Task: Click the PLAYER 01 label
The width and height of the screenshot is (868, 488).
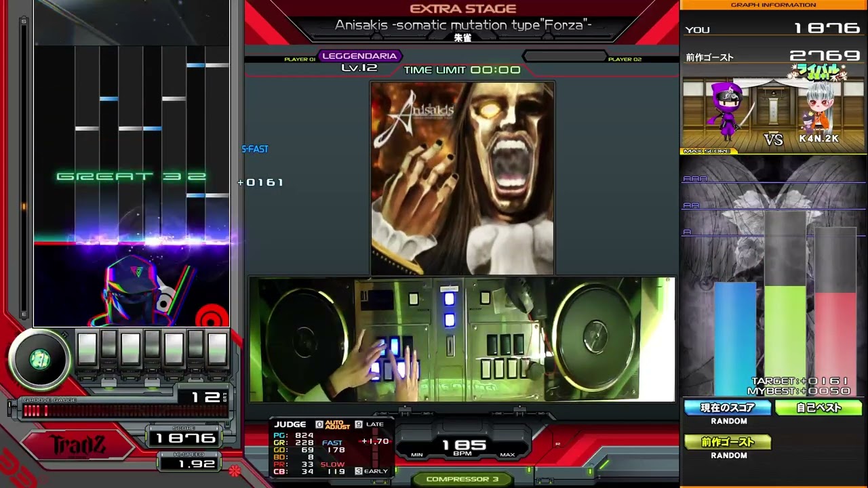Action: pyautogui.click(x=300, y=60)
